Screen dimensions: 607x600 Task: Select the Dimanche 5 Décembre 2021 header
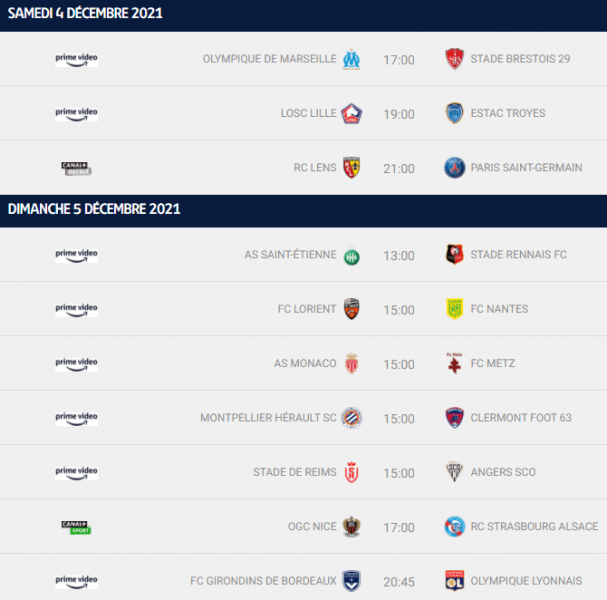[94, 209]
